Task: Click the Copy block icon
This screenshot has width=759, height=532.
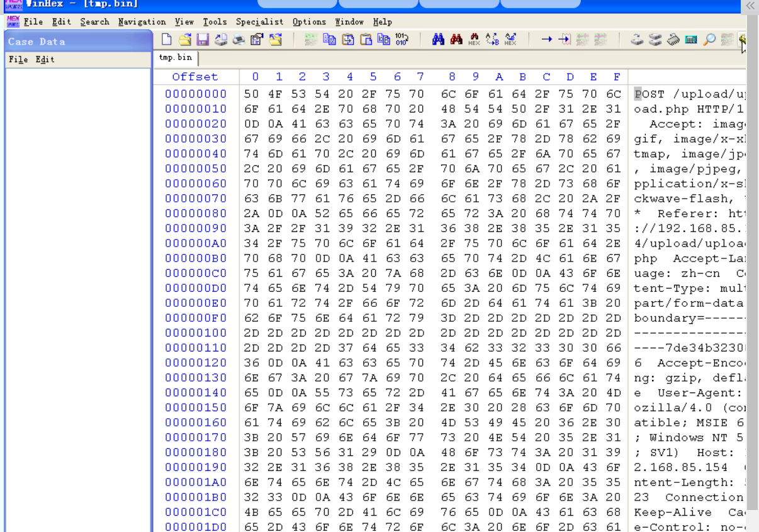Action: 329,40
